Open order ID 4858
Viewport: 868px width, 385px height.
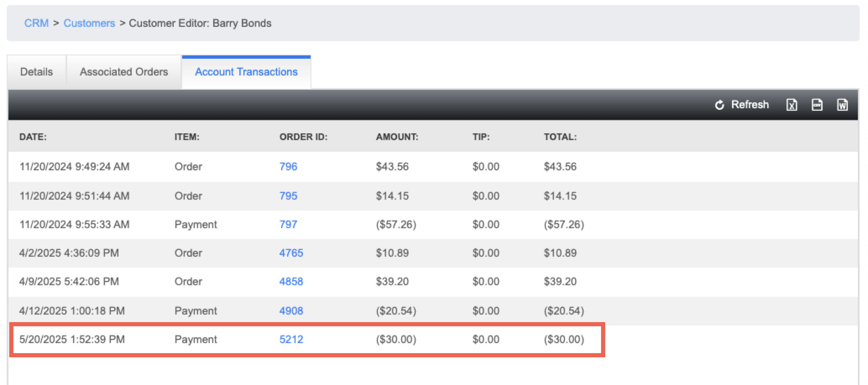coord(291,281)
